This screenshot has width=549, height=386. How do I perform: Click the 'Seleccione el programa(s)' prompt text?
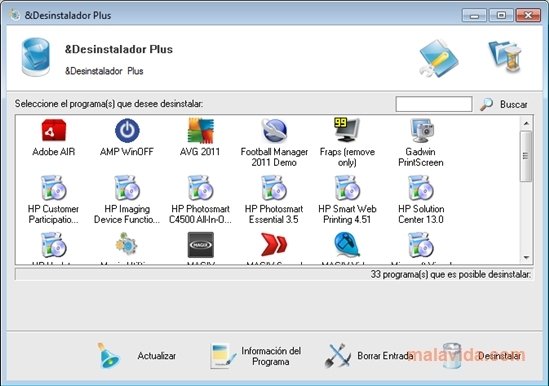(109, 104)
